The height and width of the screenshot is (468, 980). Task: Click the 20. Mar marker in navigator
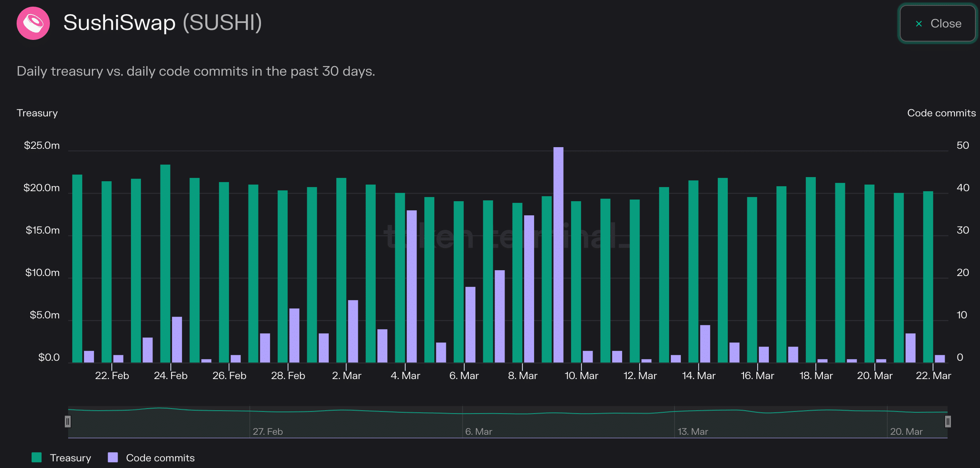[906, 431]
